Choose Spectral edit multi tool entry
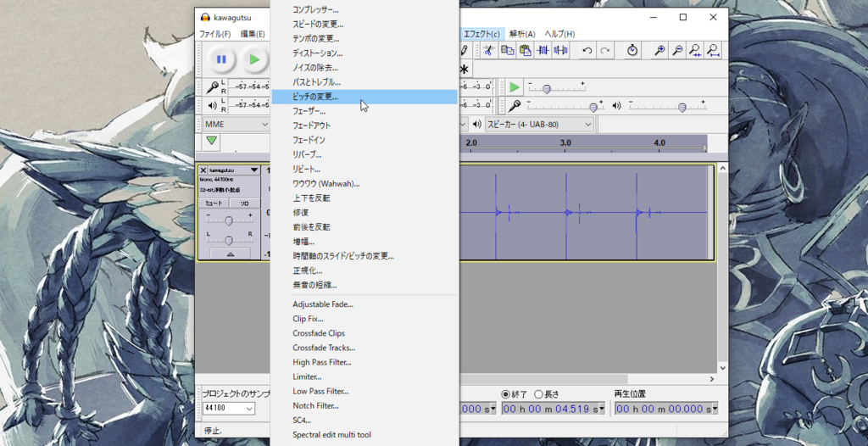 (x=364, y=435)
